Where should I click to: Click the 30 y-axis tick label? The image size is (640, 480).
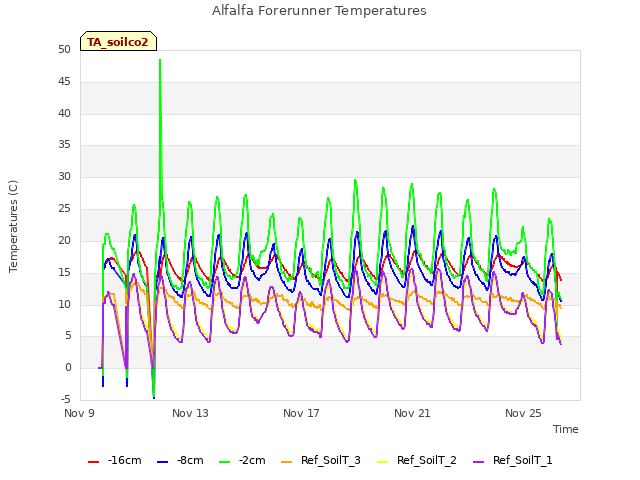coord(64,177)
